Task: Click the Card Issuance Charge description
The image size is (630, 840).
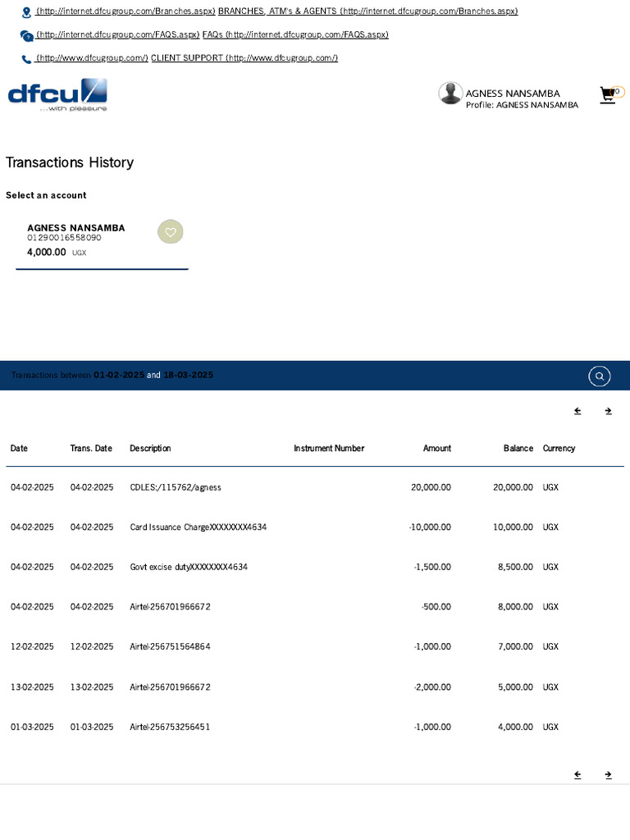Action: (199, 527)
